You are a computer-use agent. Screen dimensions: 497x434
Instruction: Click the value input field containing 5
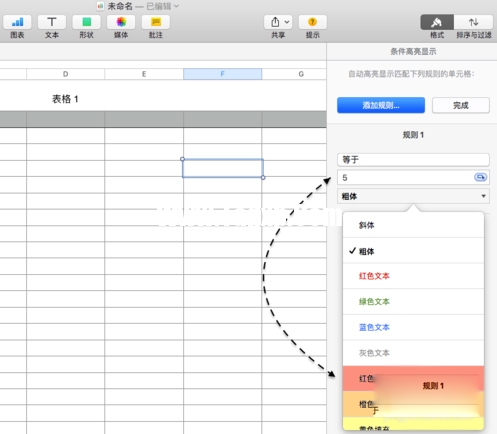click(406, 177)
